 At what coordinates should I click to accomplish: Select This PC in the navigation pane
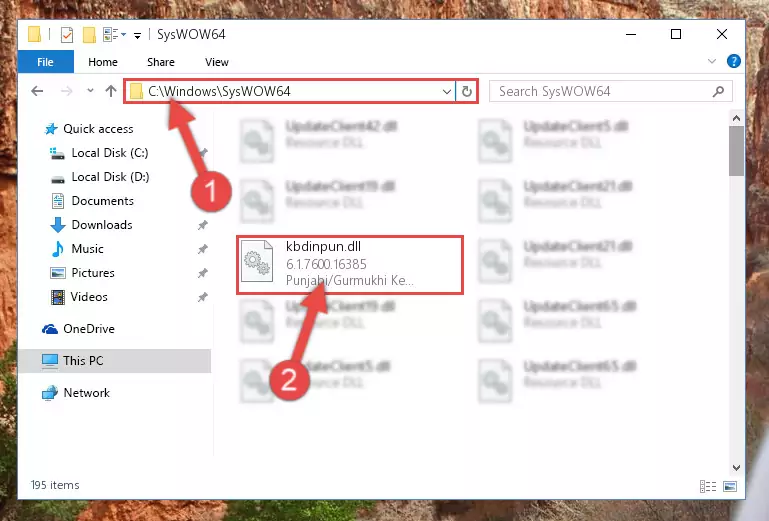[x=114, y=361]
